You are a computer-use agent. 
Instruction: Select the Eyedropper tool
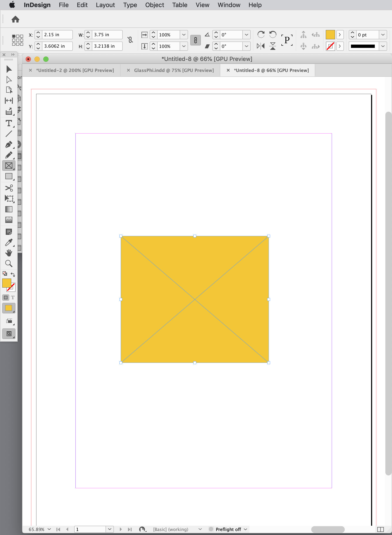9,243
